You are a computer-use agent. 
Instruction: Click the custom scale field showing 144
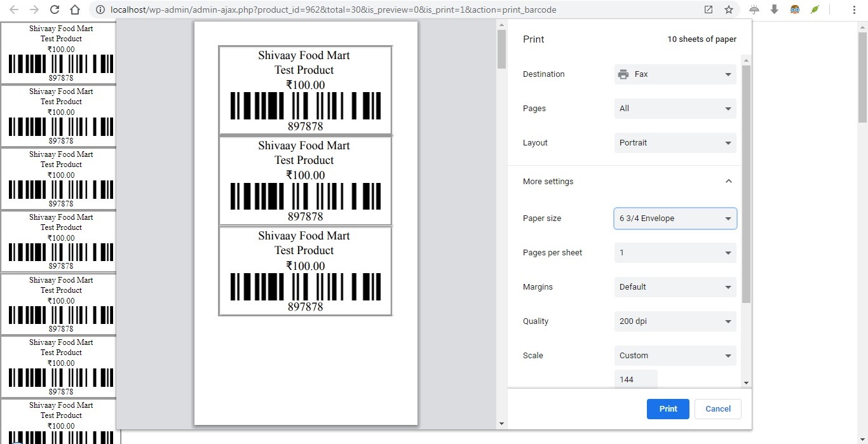pos(635,379)
